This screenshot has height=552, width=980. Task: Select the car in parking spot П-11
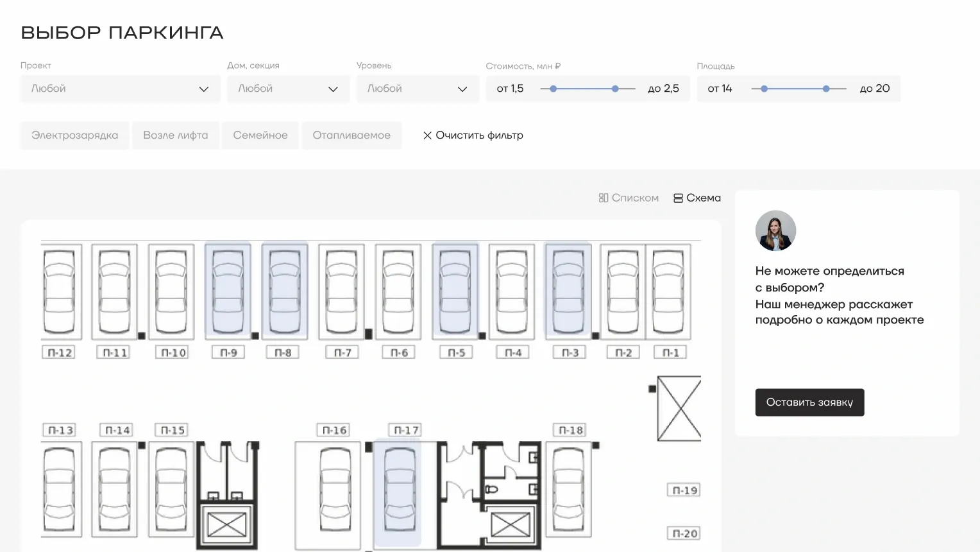tap(115, 291)
